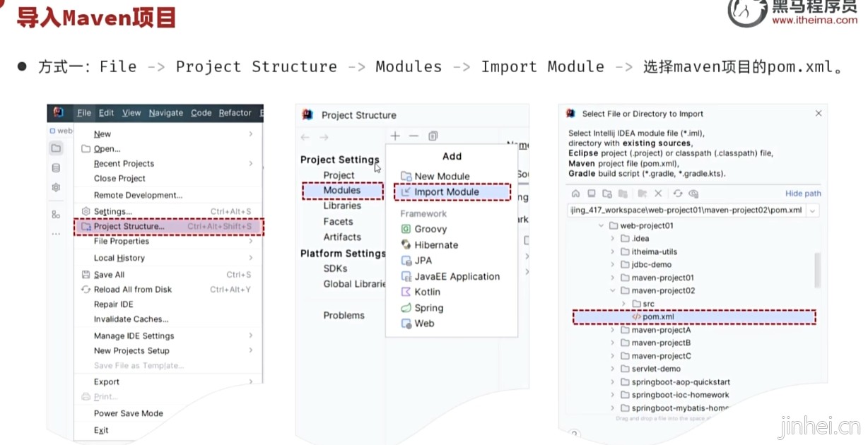Select Modules in Project Settings list
Image resolution: width=868 pixels, height=445 pixels.
[x=343, y=191]
